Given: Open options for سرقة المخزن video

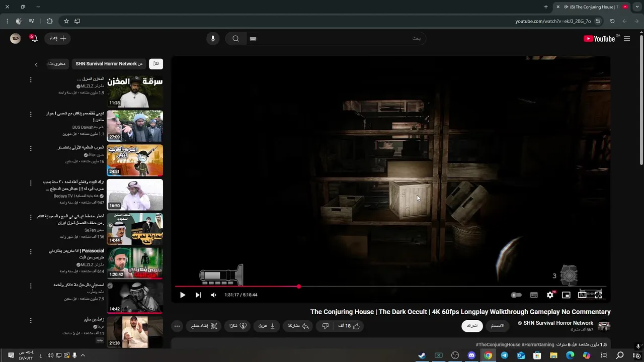Looking at the screenshot, I should click(31, 80).
